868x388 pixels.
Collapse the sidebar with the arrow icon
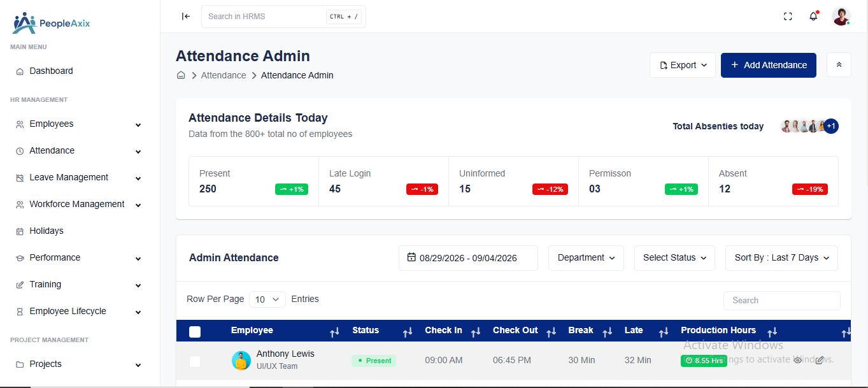coord(186,17)
